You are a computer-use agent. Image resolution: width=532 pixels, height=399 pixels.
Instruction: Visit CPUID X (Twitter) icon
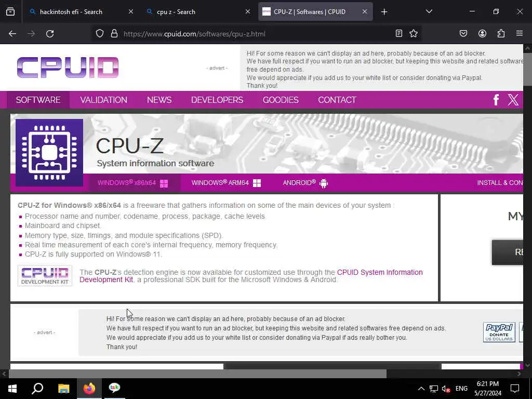click(513, 100)
